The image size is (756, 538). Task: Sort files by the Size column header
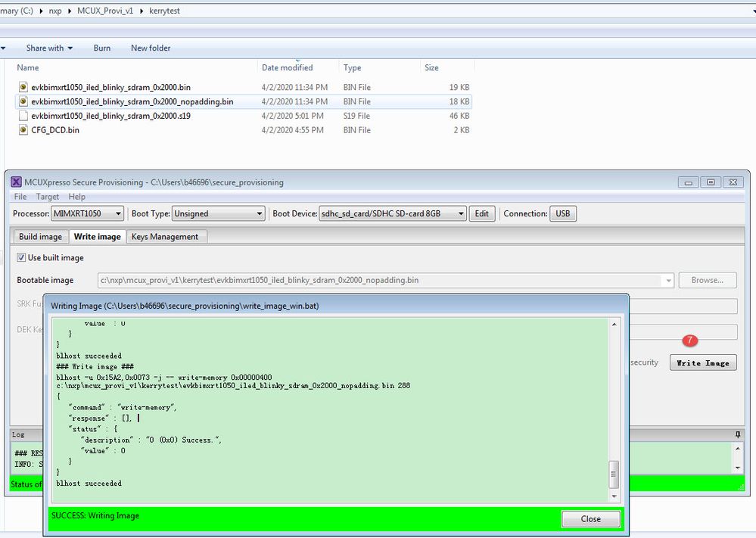coord(431,68)
